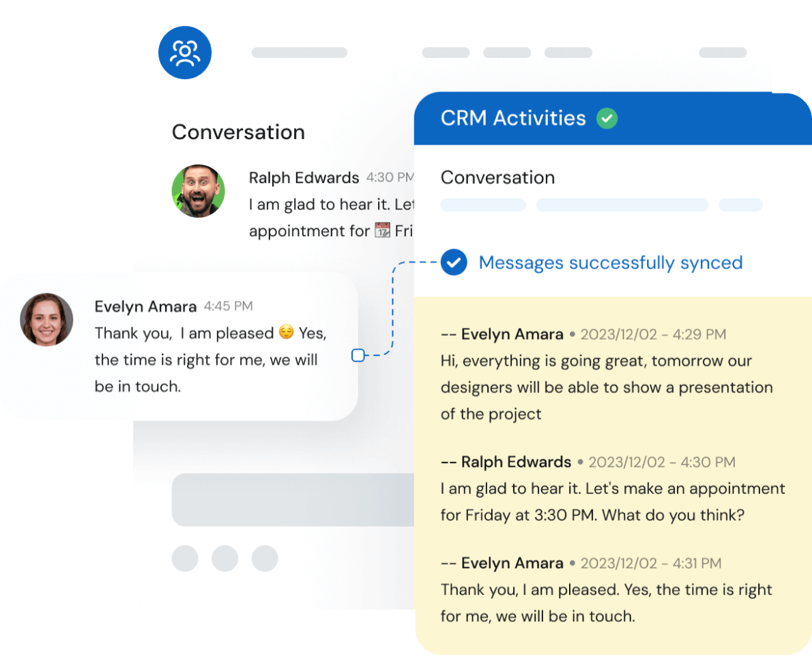Click the small connector square on Evelyn's bubble
Viewport: 812px width, 655px height.
pyautogui.click(x=358, y=355)
